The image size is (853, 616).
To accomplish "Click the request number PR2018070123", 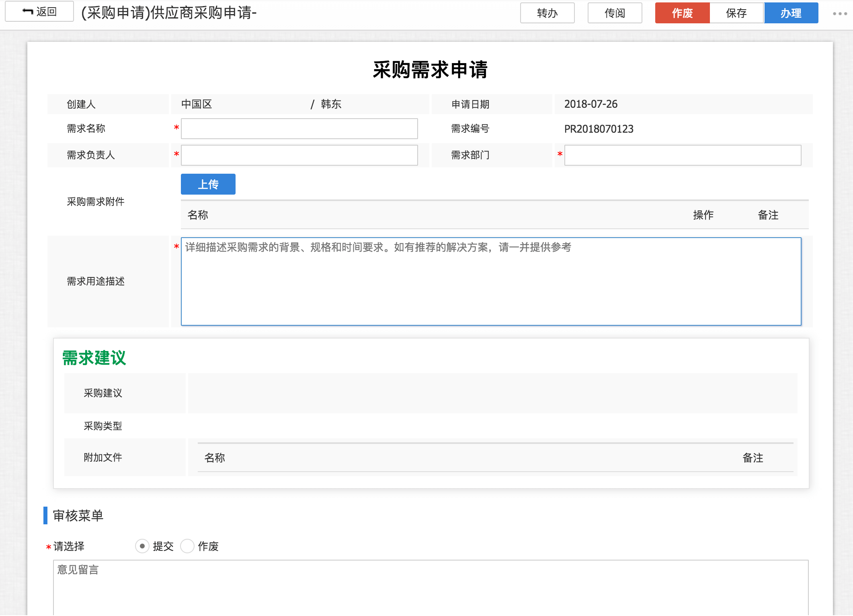I will point(599,129).
